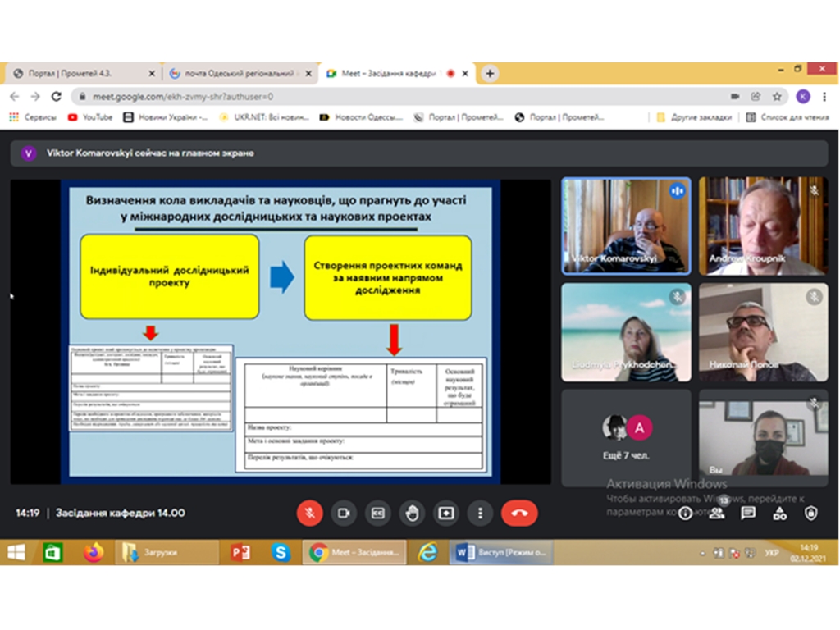Switch keyboard language УКР indicator

tap(772, 553)
